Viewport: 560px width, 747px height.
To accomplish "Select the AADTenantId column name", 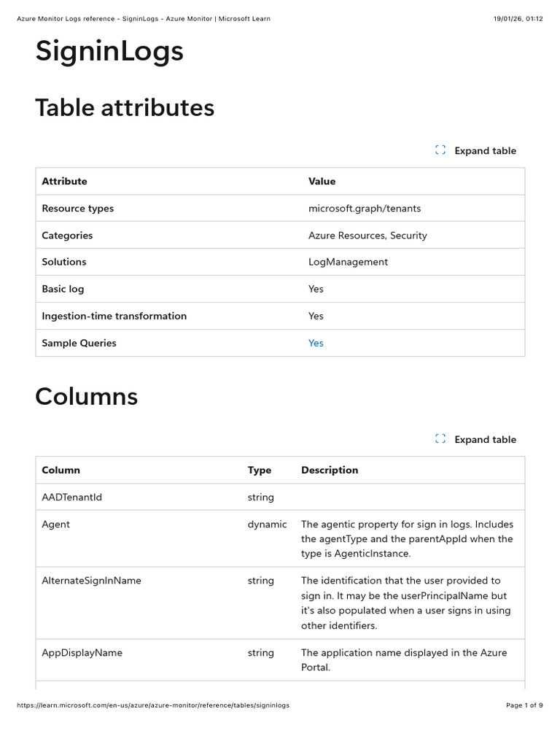I will point(71,497).
